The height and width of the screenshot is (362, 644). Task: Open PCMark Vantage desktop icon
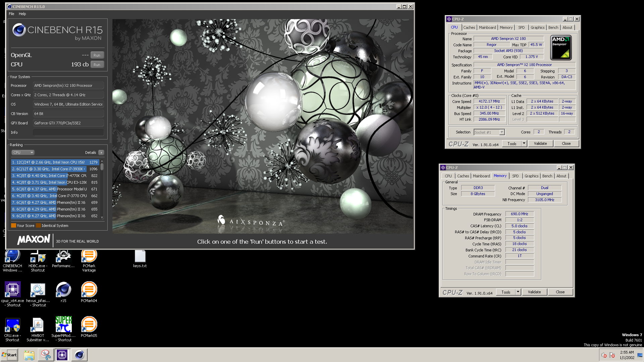pos(89,261)
